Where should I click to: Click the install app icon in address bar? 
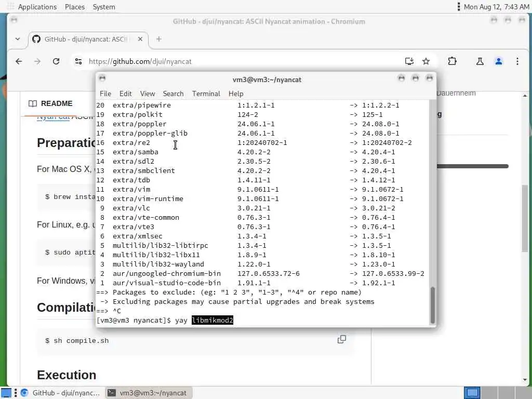click(x=409, y=61)
